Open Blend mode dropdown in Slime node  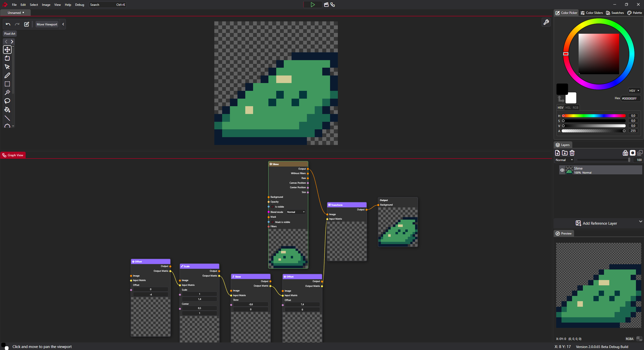click(296, 212)
